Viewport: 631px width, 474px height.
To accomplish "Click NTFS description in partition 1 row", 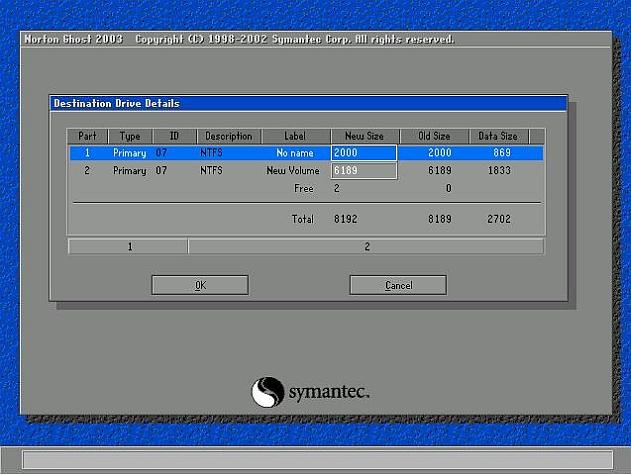I will (x=211, y=153).
